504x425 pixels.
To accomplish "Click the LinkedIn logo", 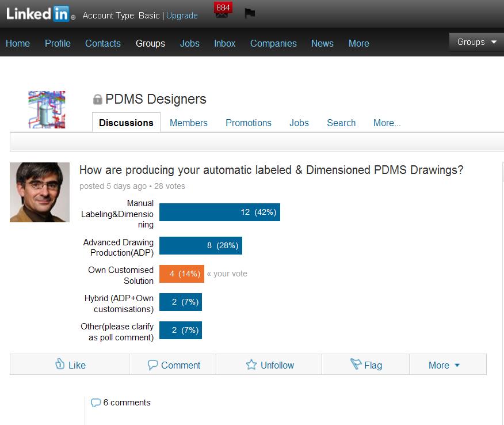I will pos(40,14).
